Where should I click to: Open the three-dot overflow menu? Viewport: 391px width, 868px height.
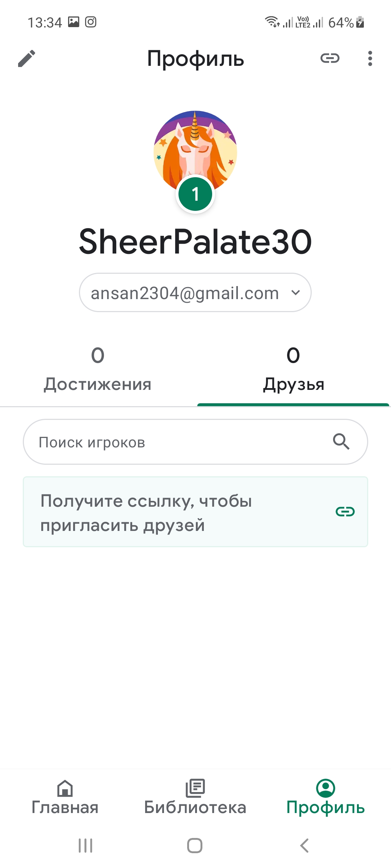tap(370, 58)
